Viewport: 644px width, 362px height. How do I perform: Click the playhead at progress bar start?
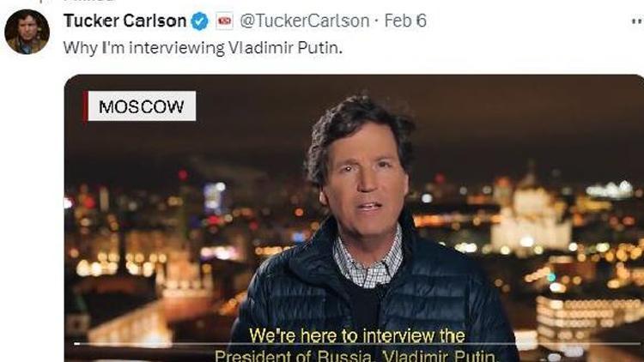point(76,344)
